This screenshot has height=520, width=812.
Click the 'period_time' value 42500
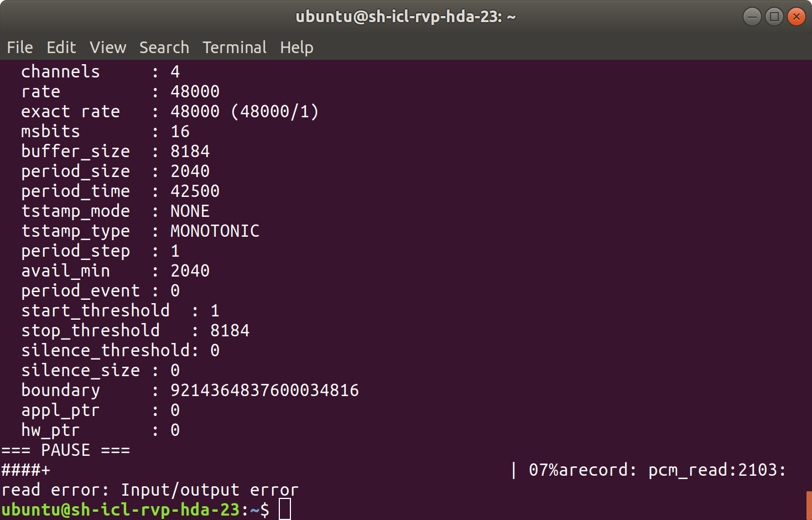(x=195, y=191)
